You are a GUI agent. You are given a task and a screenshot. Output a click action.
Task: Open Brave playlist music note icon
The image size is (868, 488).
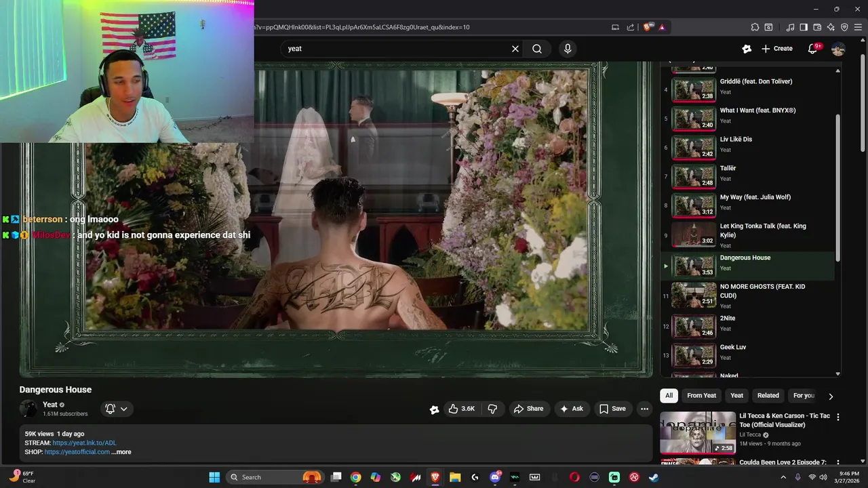click(790, 27)
